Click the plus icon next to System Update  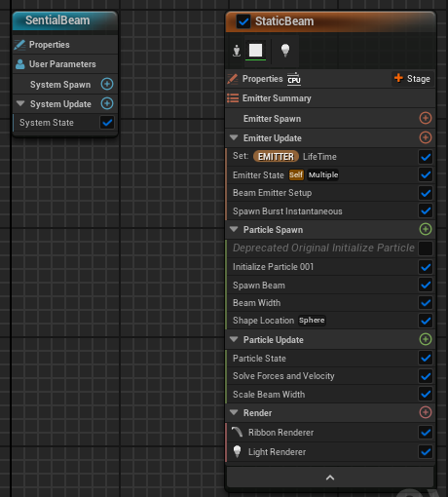point(107,103)
